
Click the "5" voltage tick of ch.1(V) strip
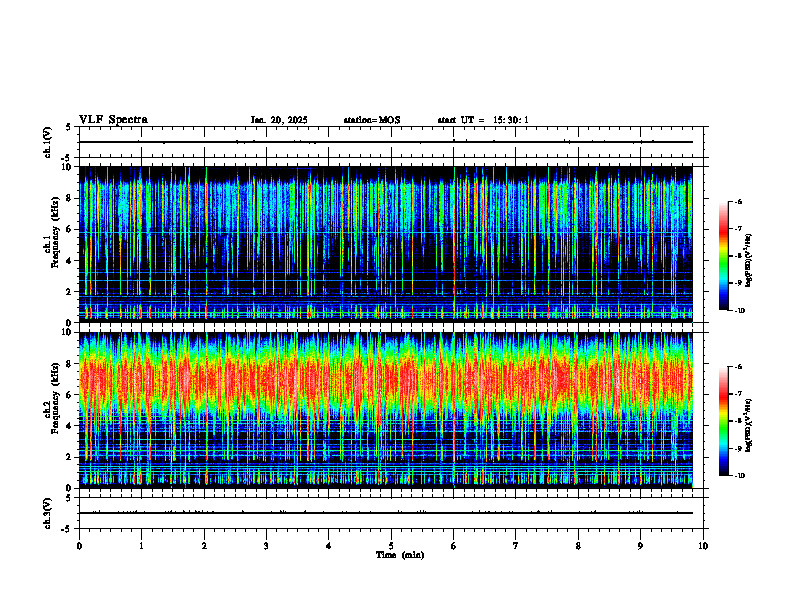tap(69, 127)
